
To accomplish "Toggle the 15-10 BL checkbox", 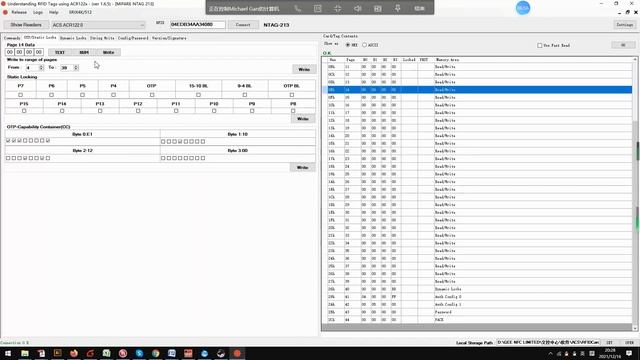I will 198,95.
